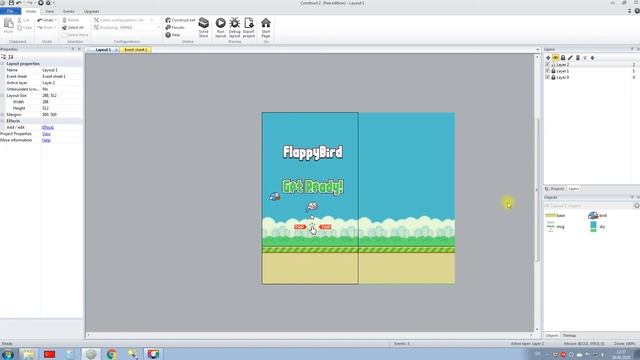Screen dimensions: 640x360
Task: Toggle lock icon on Layer 1
Action: click(x=553, y=71)
